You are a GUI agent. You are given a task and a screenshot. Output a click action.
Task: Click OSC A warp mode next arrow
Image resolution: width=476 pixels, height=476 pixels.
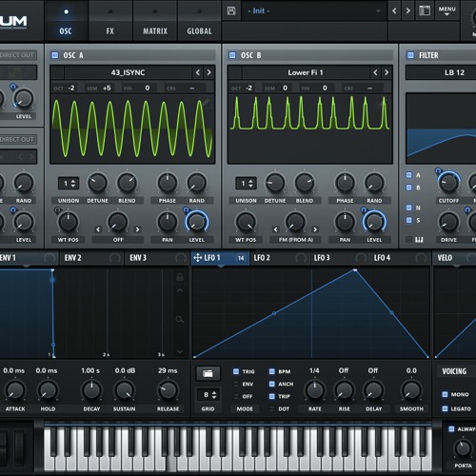tap(137, 229)
